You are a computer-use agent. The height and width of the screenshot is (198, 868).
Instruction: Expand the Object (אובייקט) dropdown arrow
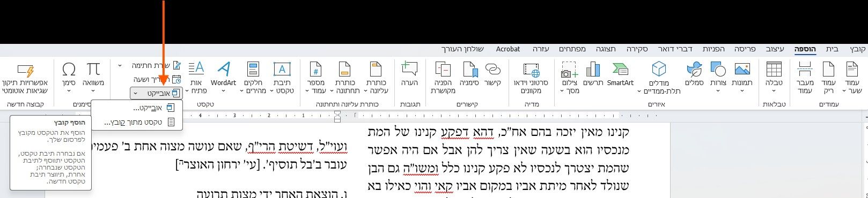(x=135, y=93)
